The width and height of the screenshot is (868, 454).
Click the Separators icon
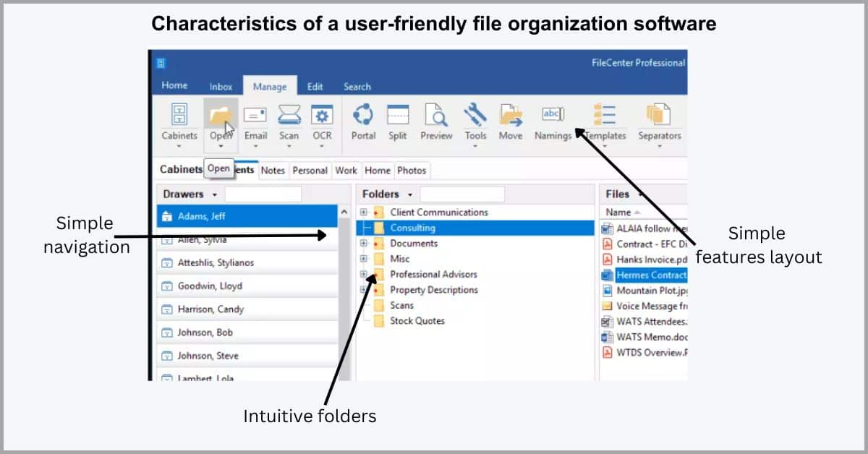click(x=659, y=115)
